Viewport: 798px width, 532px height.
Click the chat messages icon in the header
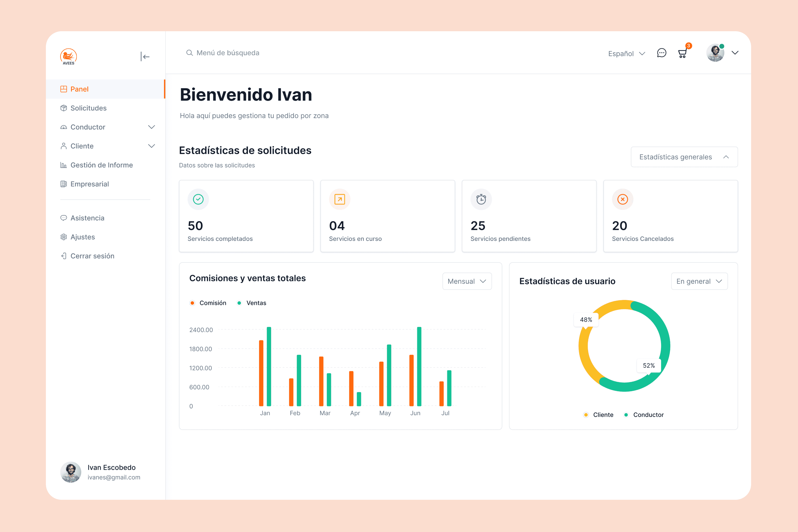tap(661, 53)
